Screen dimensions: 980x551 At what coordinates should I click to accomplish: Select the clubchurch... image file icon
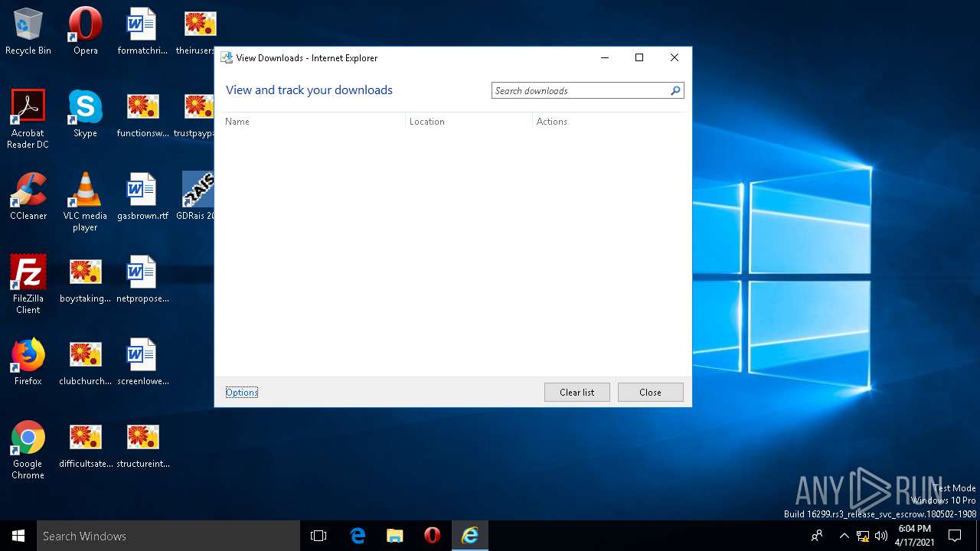point(85,362)
